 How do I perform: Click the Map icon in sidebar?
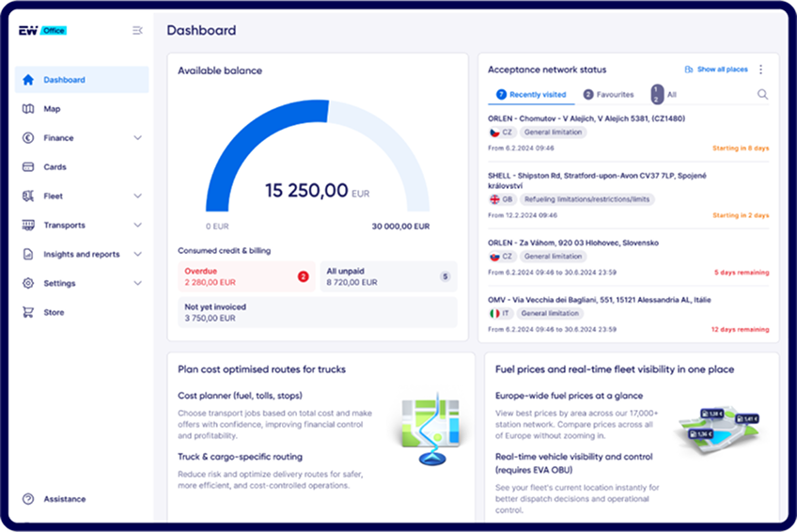click(x=28, y=109)
